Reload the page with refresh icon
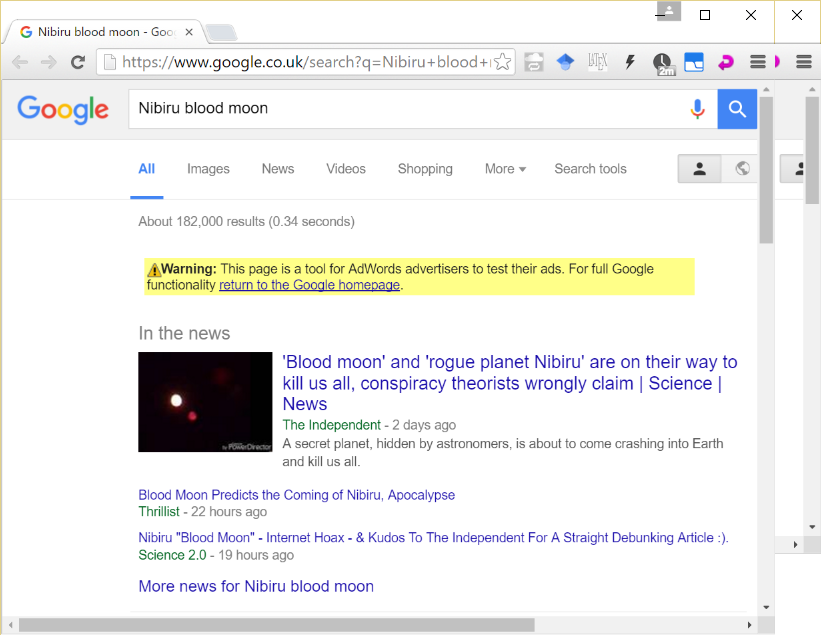This screenshot has height=635, width=821. (77, 62)
